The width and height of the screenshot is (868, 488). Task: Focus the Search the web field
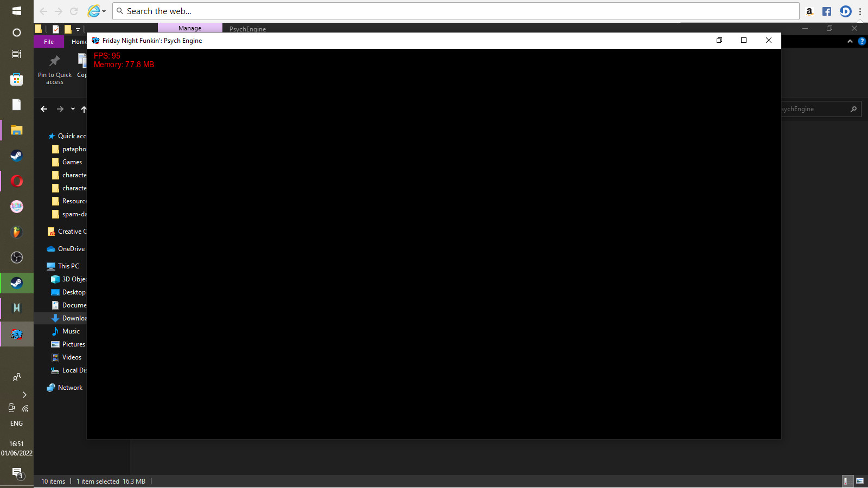[x=456, y=11]
